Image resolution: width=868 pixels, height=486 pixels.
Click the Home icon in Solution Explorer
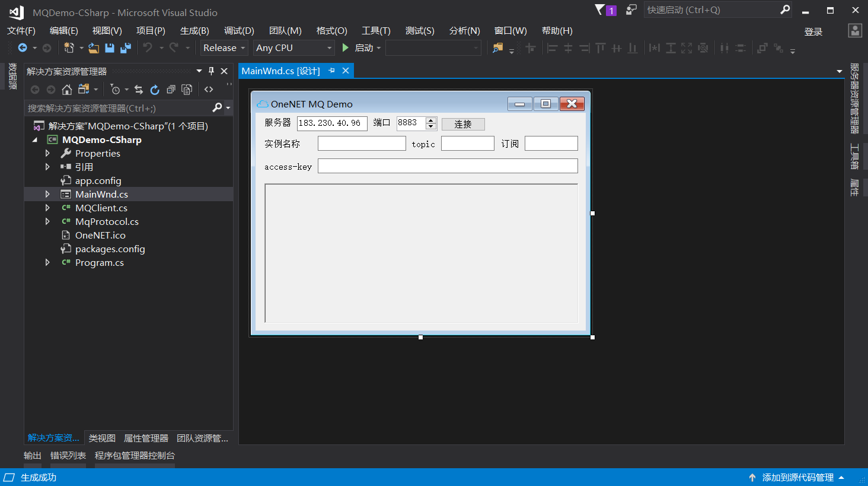[x=67, y=90]
